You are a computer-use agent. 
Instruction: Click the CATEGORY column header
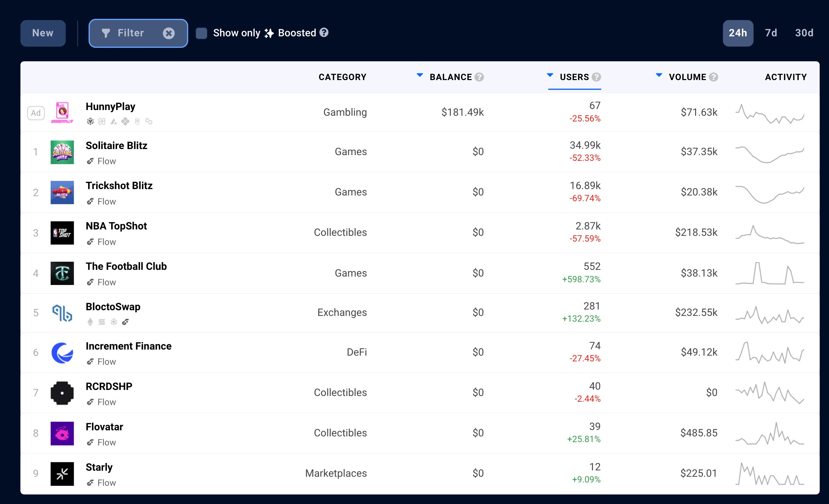point(343,77)
